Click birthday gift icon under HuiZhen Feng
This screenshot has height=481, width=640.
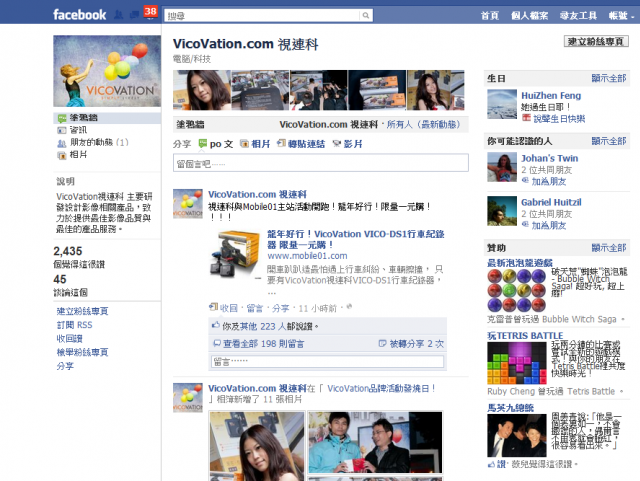point(527,118)
